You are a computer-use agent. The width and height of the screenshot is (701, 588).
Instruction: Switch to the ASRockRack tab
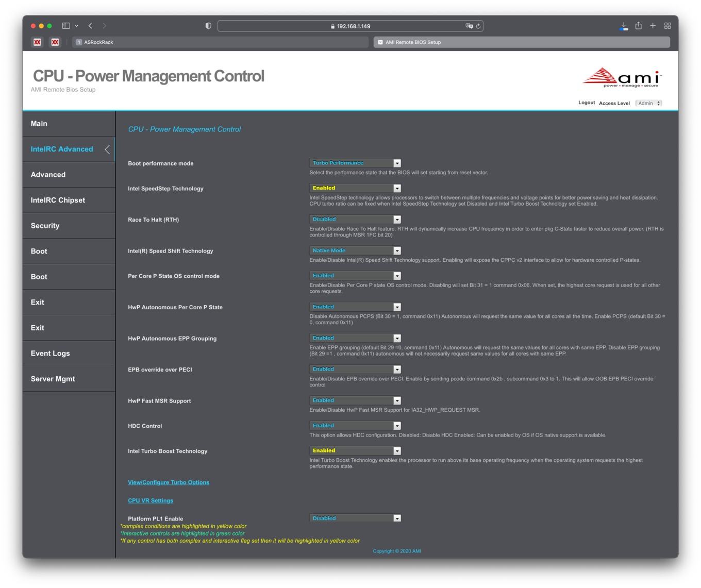[x=221, y=42]
